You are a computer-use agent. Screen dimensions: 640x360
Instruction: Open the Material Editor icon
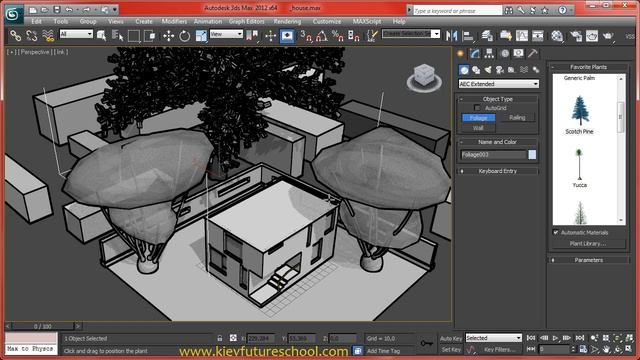point(557,36)
